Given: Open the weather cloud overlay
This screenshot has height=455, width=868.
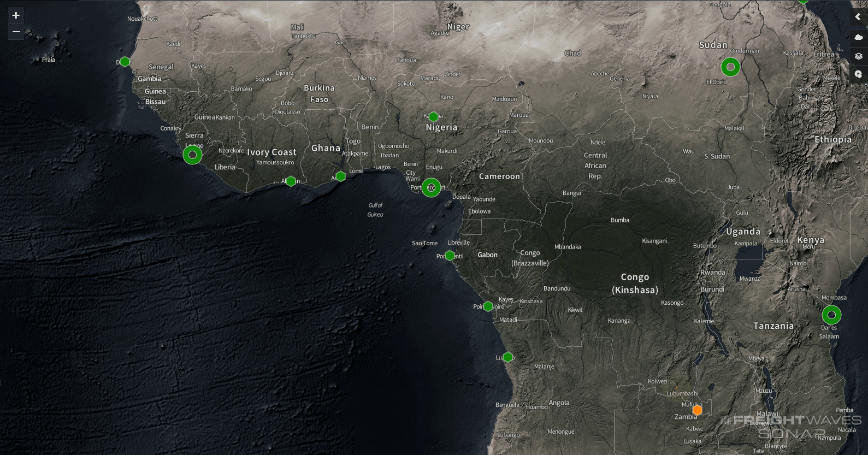Looking at the screenshot, I should [858, 37].
